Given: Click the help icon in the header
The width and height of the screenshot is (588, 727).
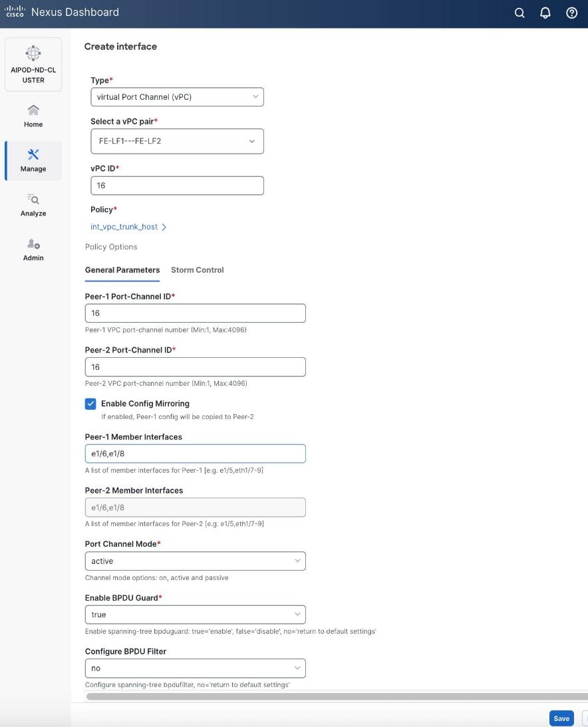Looking at the screenshot, I should coord(571,13).
